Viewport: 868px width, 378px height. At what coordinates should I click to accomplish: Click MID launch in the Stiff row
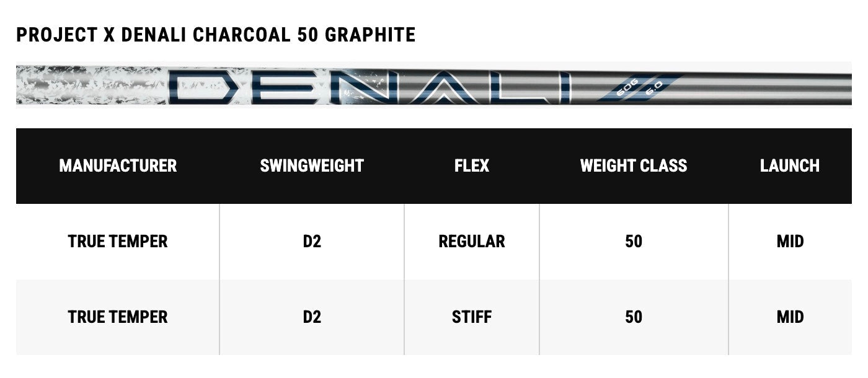pos(790,317)
